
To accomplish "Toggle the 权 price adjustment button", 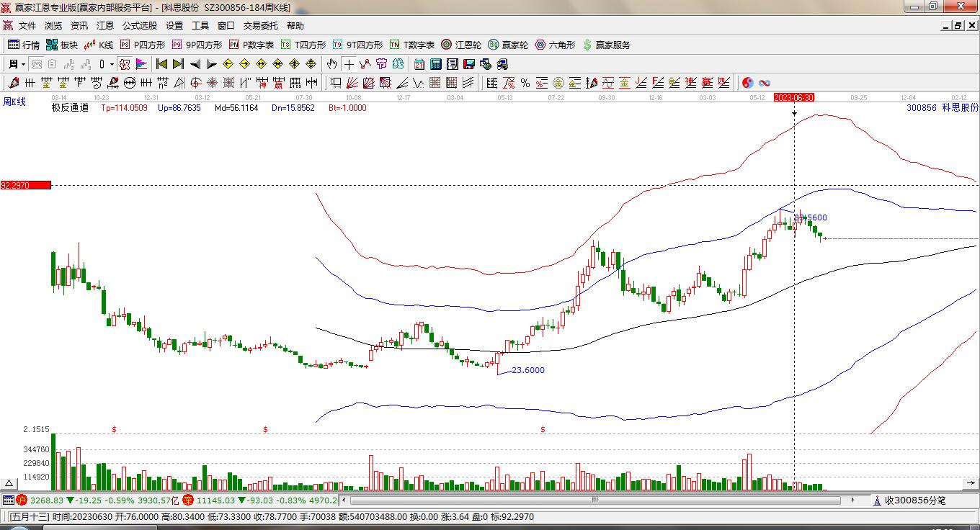I will coord(124,64).
